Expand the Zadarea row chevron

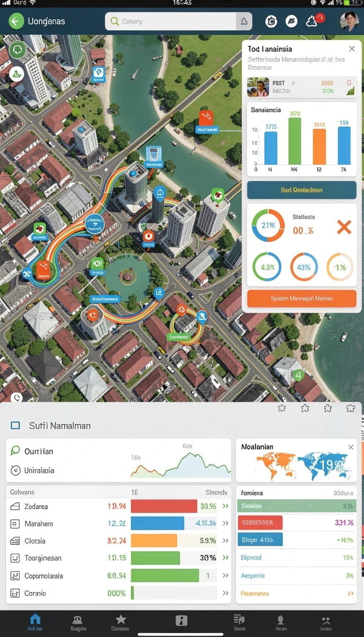(226, 506)
